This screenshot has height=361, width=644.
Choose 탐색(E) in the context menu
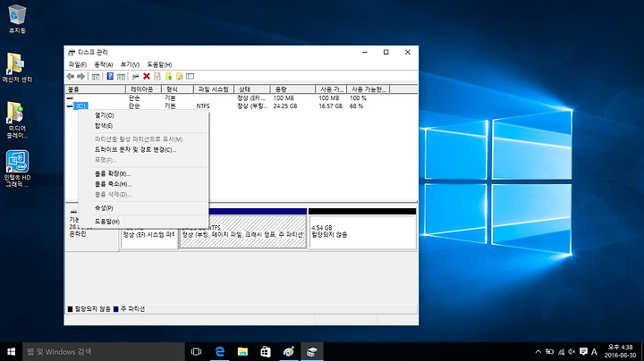143,126
